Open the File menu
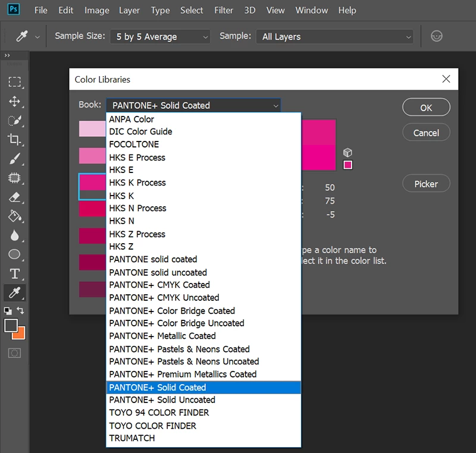Image resolution: width=476 pixels, height=453 pixels. 40,10
